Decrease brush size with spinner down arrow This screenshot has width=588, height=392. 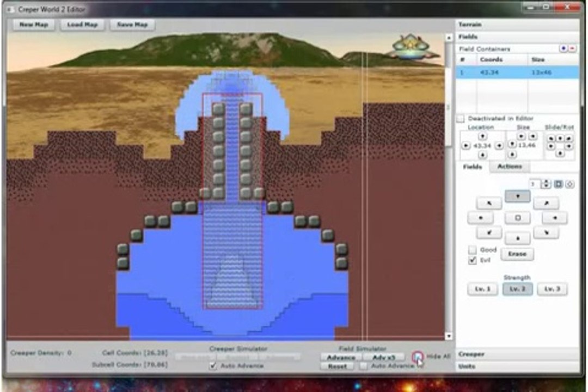546,186
